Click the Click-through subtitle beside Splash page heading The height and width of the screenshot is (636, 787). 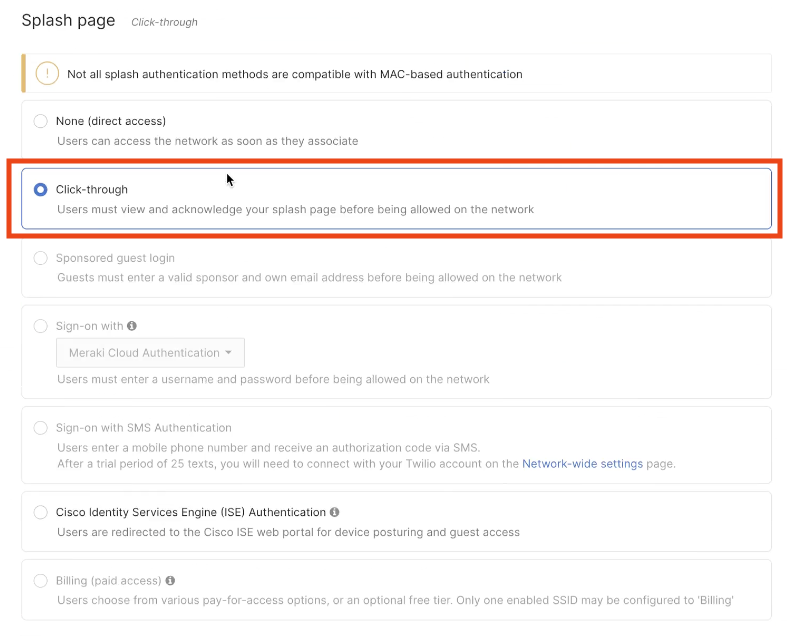click(164, 22)
